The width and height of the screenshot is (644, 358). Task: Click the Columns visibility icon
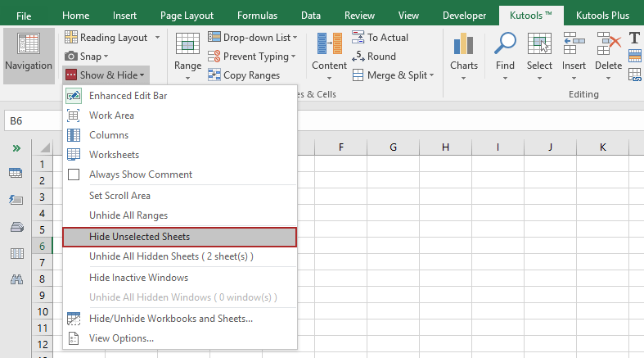click(x=74, y=135)
